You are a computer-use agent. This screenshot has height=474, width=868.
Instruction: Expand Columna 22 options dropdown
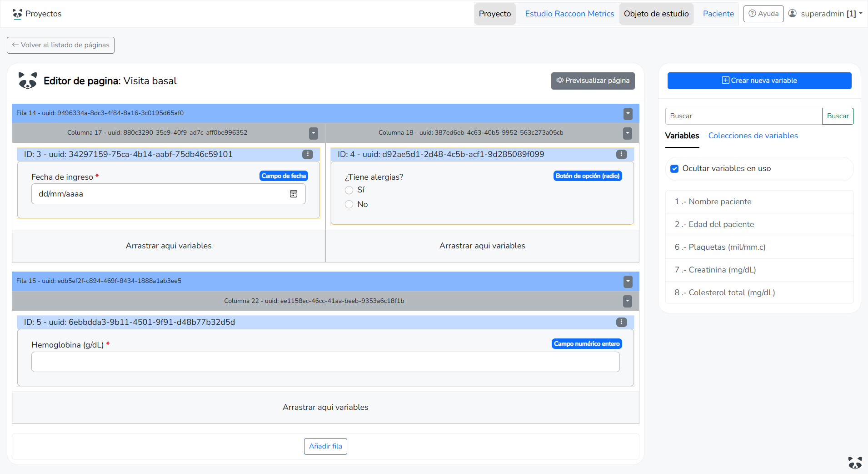[628, 301]
